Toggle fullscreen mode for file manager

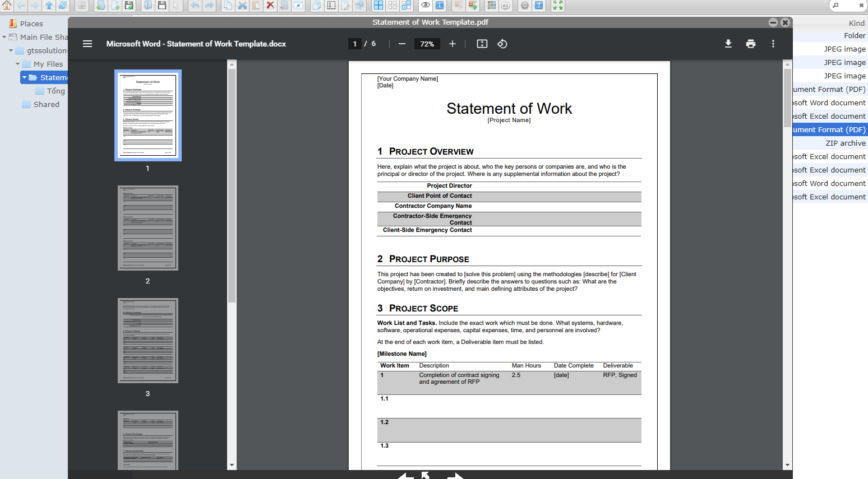[x=558, y=6]
